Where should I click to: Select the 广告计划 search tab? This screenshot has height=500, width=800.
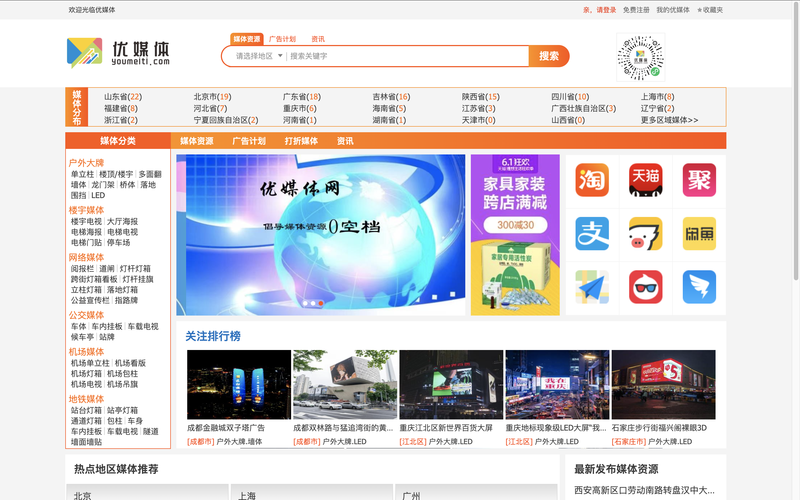(282, 39)
